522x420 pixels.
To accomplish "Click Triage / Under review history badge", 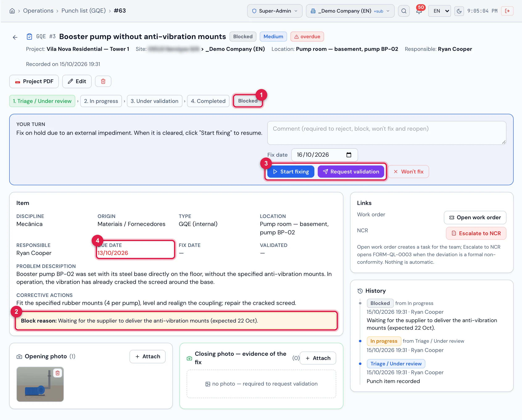I will [x=396, y=364].
